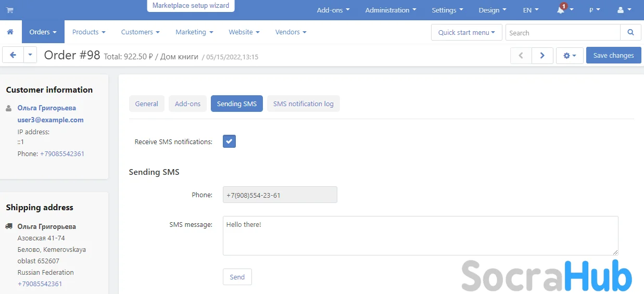The image size is (644, 294).
Task: Open the EN language dropdown
Action: point(531,10)
